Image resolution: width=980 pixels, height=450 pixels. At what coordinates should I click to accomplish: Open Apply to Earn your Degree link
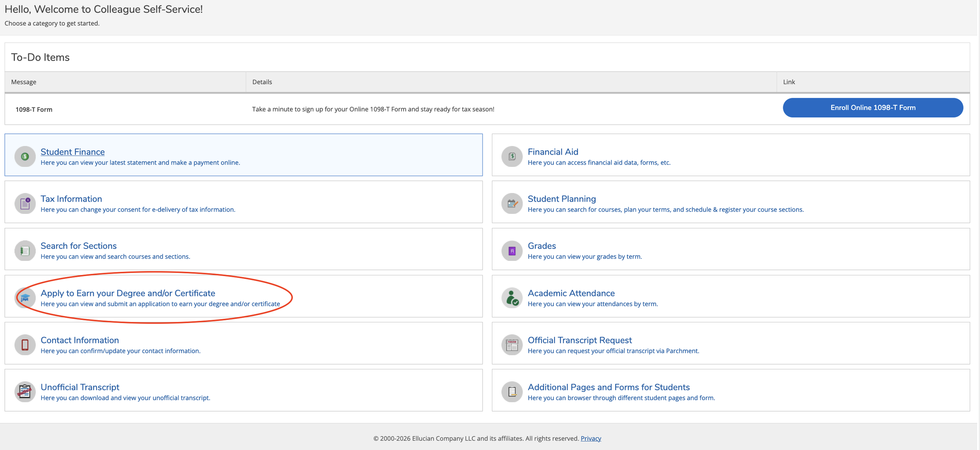(128, 293)
